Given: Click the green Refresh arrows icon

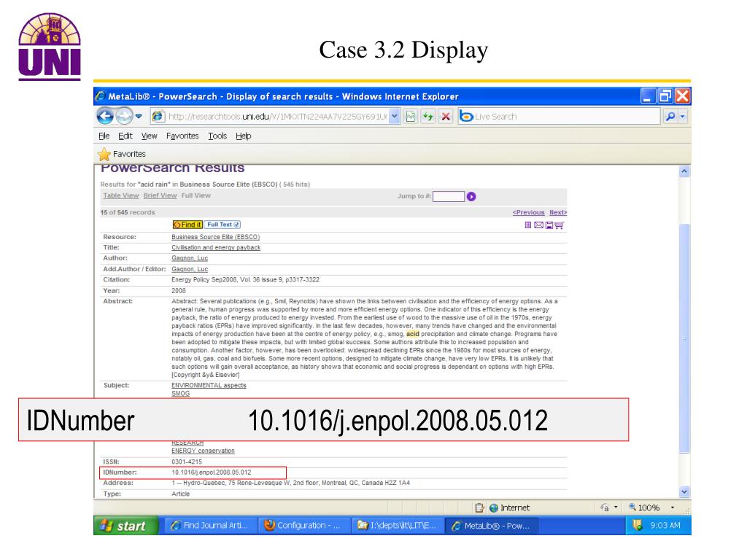Looking at the screenshot, I should 427,116.
